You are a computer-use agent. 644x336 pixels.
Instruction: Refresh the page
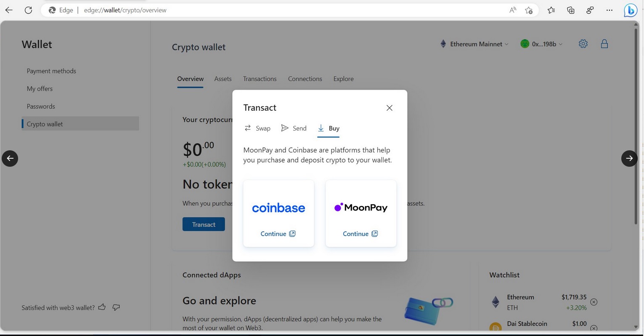[28, 10]
